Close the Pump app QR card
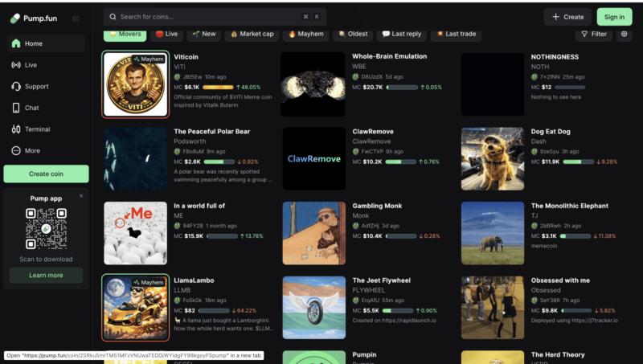643x364 pixels. coord(81,195)
